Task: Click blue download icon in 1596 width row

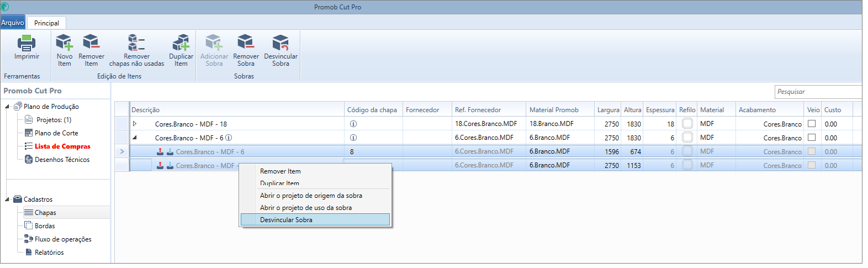Action: coord(170,151)
